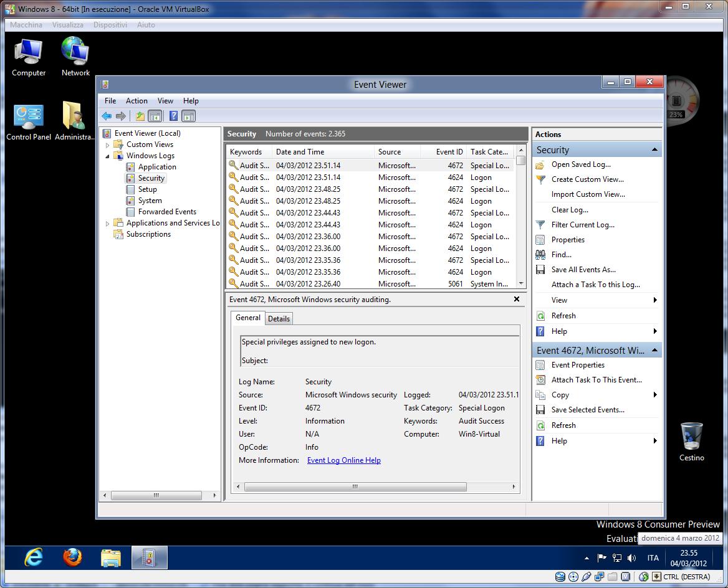Select the Application log in the tree
The width and height of the screenshot is (728, 588).
pos(157,167)
